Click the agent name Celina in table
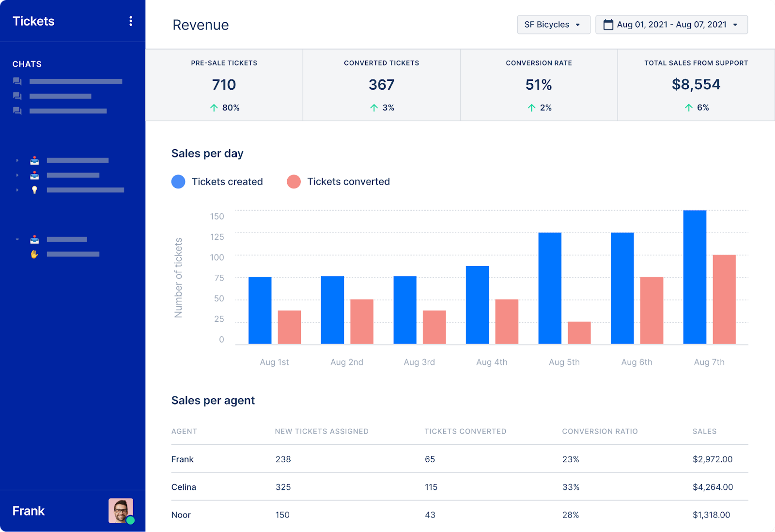Image resolution: width=775 pixels, height=532 pixels. (x=184, y=487)
